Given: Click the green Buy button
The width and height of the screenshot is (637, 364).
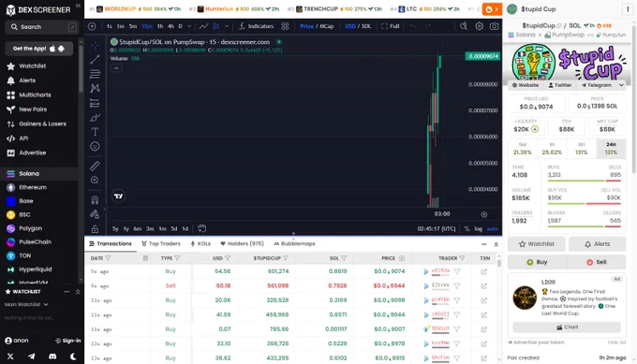Looking at the screenshot, I should (537, 262).
